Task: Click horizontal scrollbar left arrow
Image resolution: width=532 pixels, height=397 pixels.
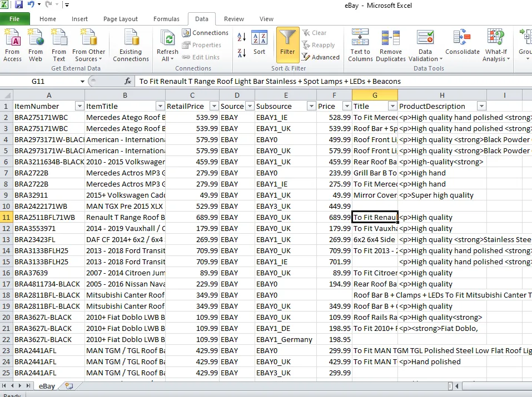Action: pos(457,386)
